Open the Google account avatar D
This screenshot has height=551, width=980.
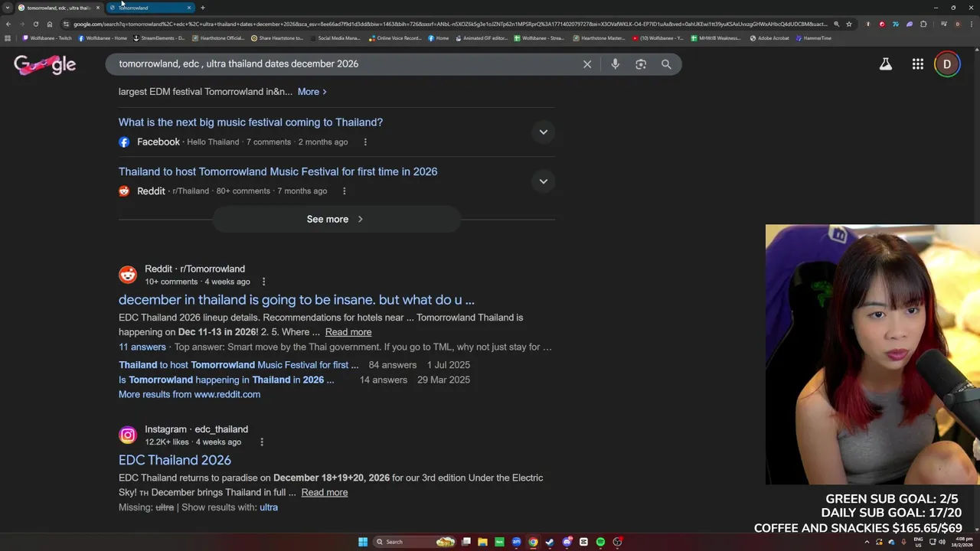point(947,64)
